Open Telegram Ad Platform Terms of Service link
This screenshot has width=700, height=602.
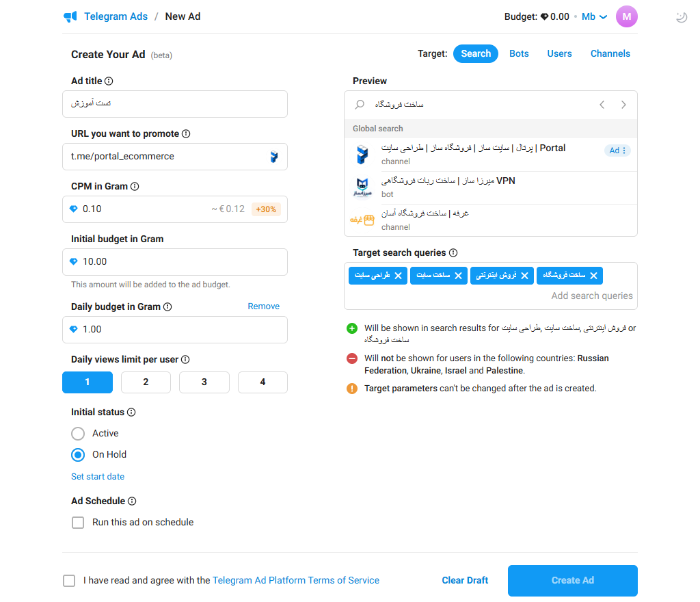(296, 581)
